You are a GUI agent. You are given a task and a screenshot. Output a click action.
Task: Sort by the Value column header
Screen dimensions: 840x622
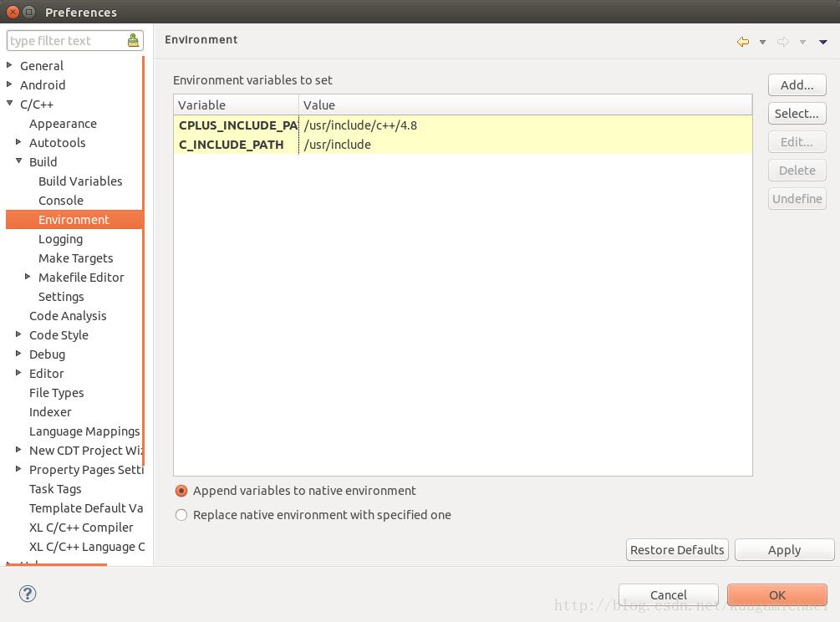[526, 105]
